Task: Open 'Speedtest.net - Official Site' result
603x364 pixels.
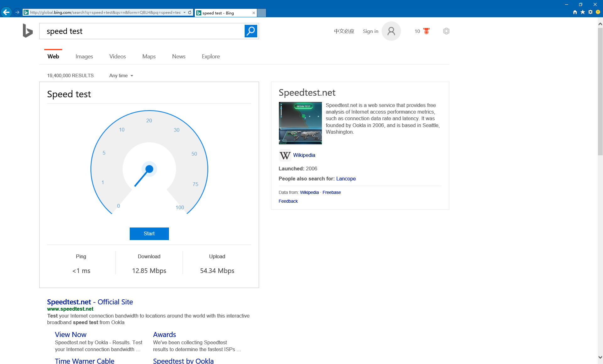Action: tap(90, 302)
